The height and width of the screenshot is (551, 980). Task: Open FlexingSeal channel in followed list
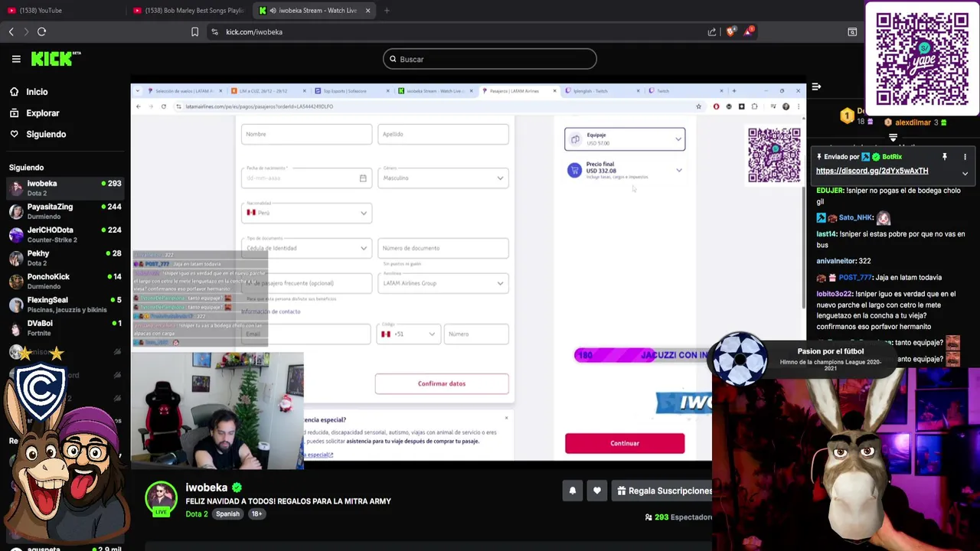click(65, 305)
